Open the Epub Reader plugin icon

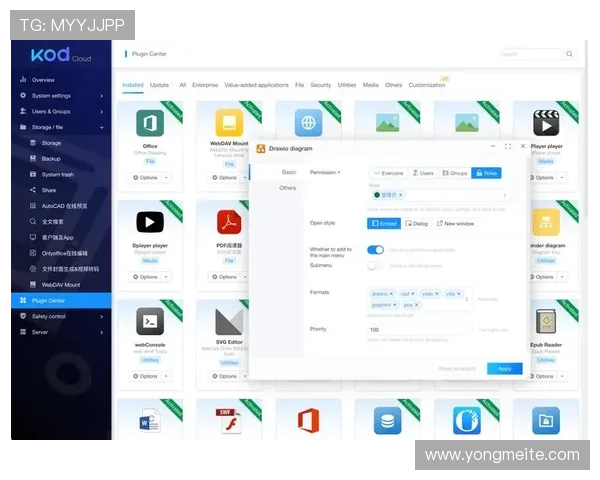coord(546,321)
